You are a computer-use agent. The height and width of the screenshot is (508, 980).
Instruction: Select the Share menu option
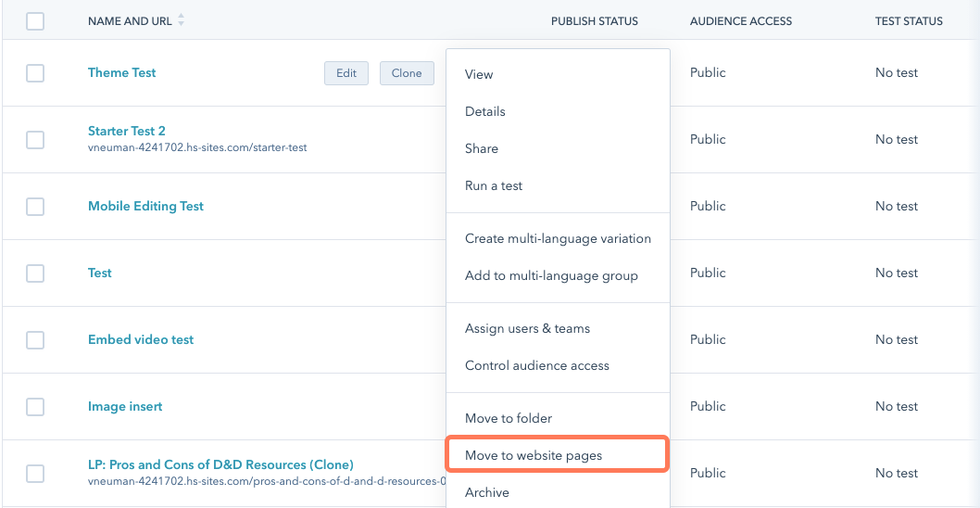coord(482,148)
